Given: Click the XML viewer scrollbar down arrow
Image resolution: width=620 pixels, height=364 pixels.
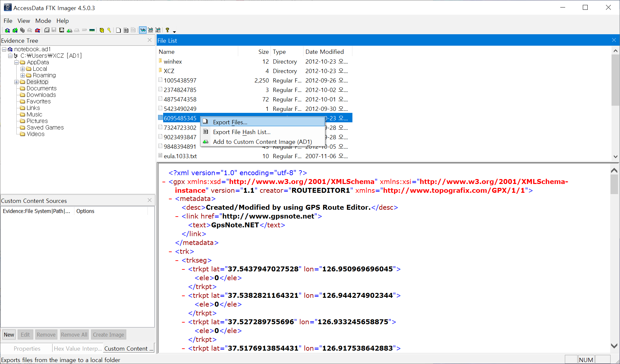Looking at the screenshot, I should click(x=614, y=346).
